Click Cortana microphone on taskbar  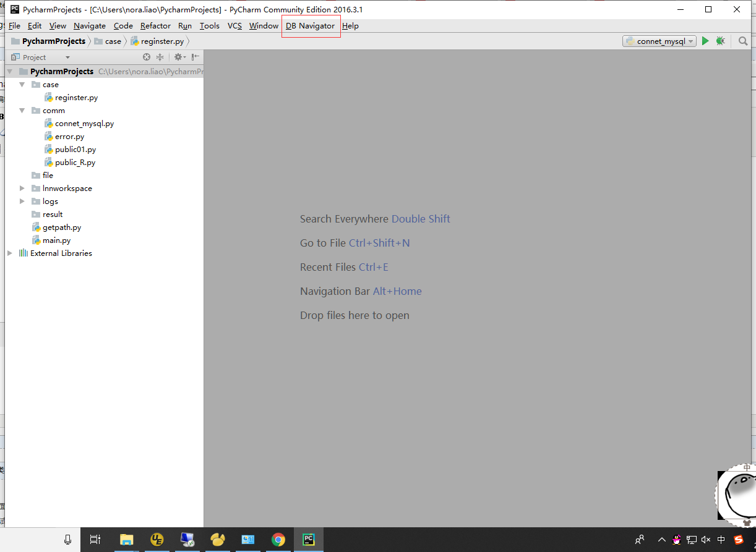click(67, 540)
